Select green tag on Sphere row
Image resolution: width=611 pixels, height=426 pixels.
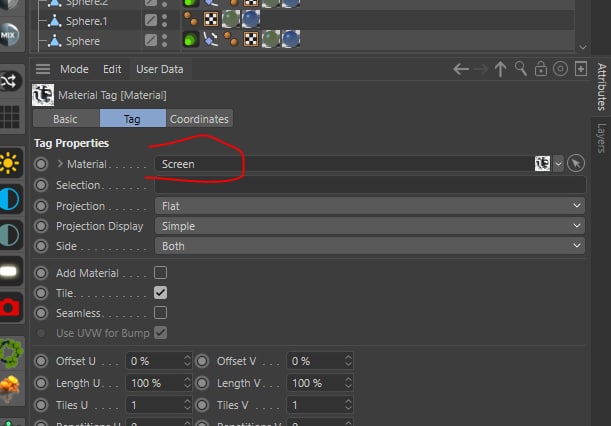(191, 40)
